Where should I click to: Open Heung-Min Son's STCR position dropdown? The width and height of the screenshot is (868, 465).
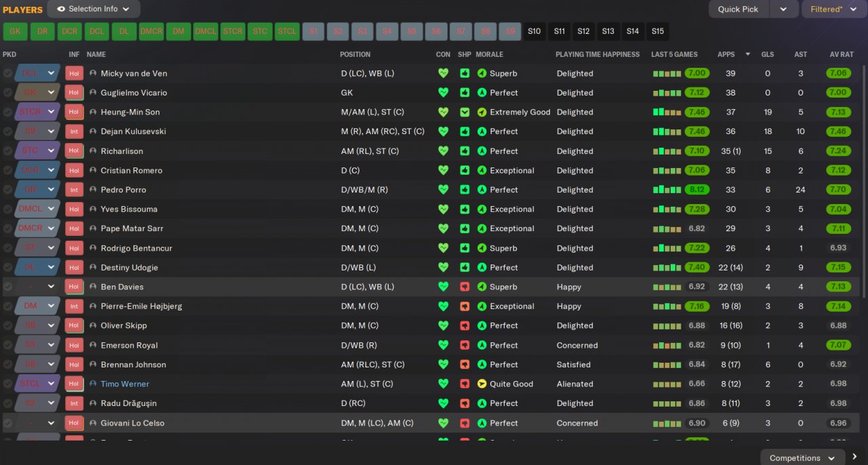click(37, 112)
